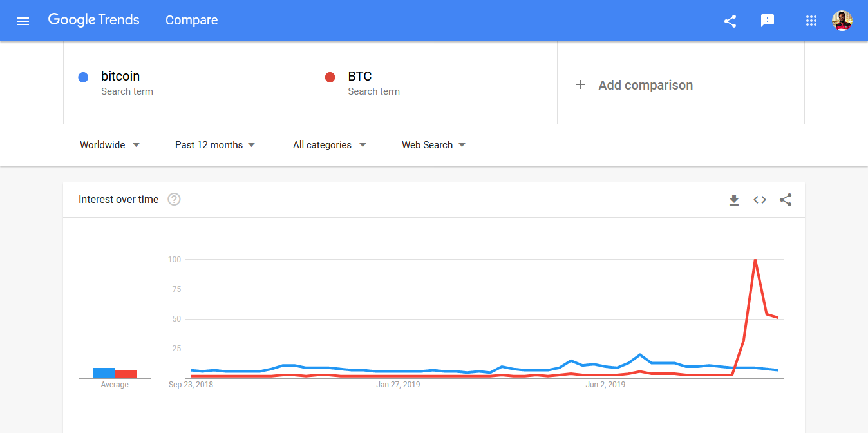Click the blue bitcoin average bar

pos(104,373)
